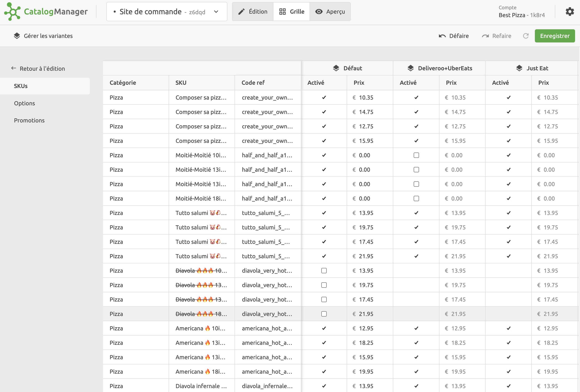Expand the site selector chevron arrow

[216, 12]
